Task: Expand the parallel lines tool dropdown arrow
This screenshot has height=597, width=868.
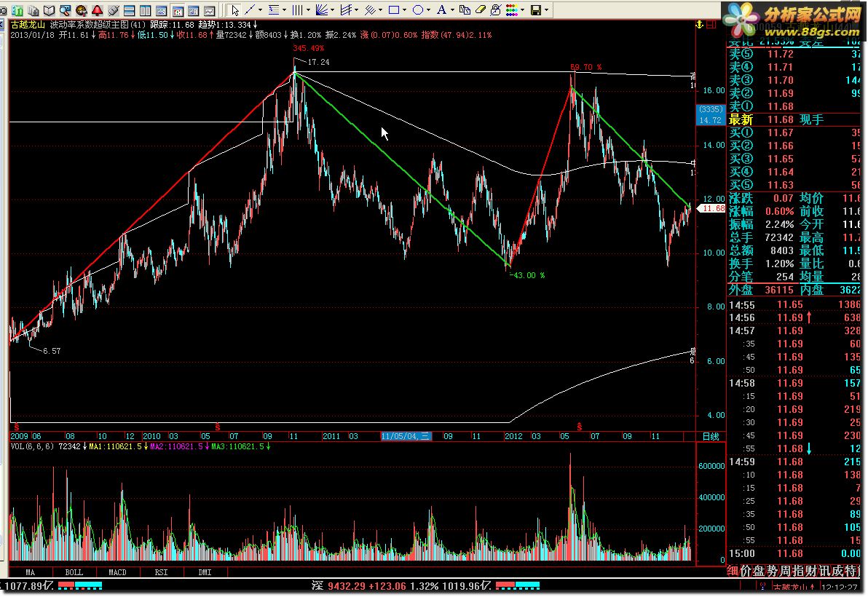Action: coord(381,10)
